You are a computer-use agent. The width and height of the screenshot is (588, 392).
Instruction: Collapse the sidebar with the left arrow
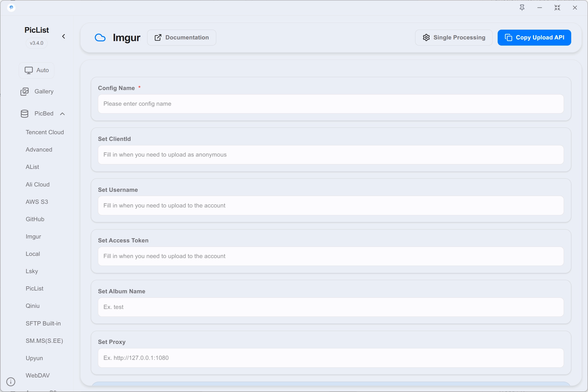pyautogui.click(x=63, y=36)
